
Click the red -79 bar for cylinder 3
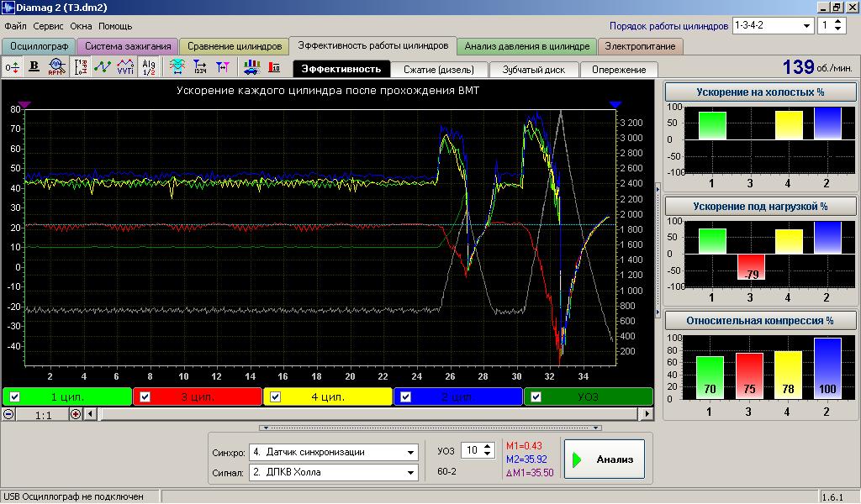(751, 267)
